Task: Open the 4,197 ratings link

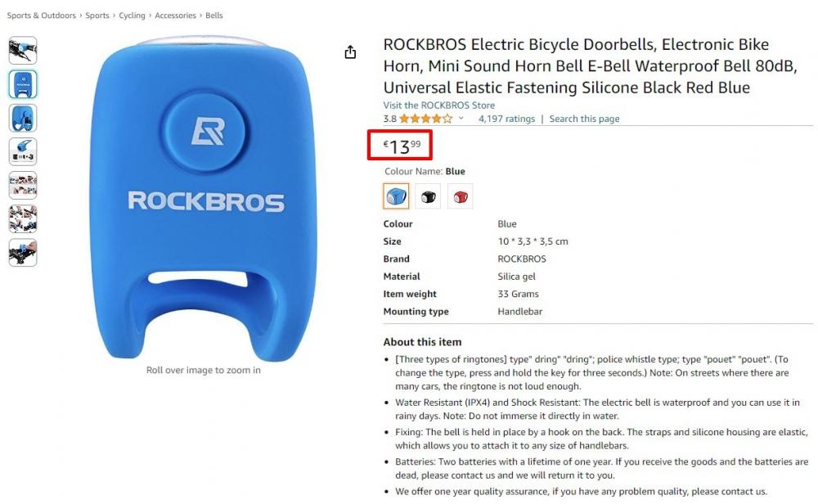Action: click(x=506, y=119)
